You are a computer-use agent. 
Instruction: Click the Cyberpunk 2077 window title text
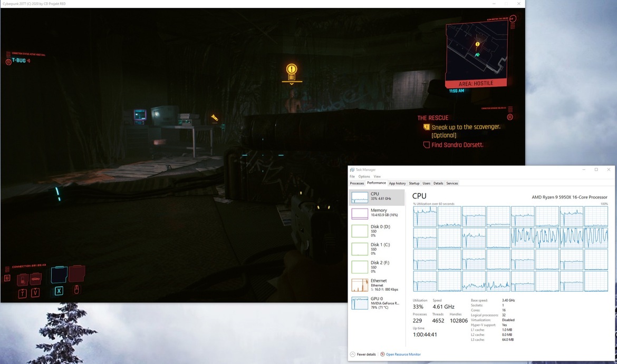point(34,4)
